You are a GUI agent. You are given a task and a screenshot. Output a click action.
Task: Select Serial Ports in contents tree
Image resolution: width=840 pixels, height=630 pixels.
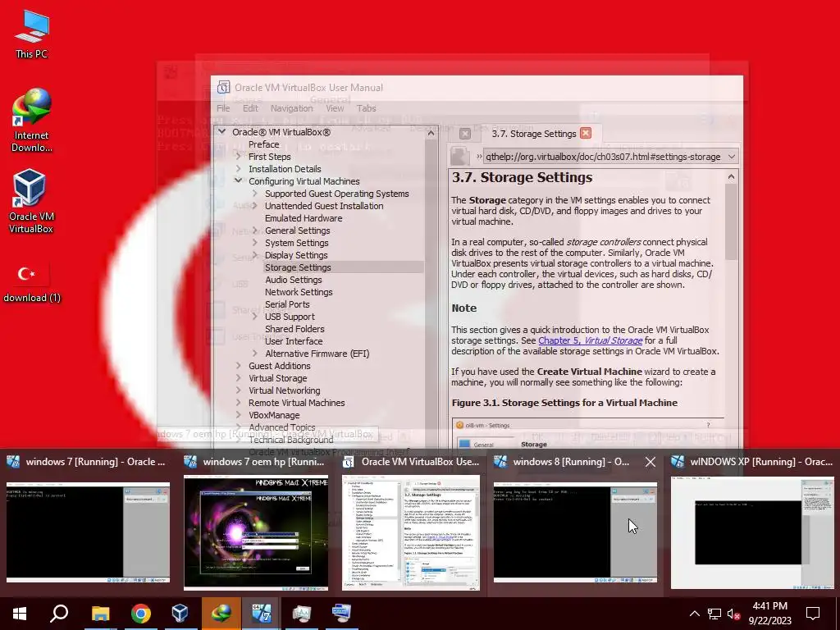[287, 304]
